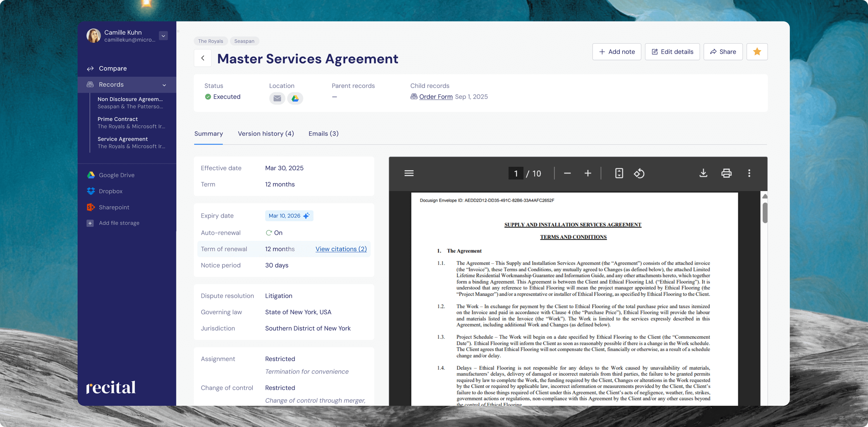Screen dimensions: 868x427
Task: Toggle fit-to-page view in the PDF viewer
Action: point(619,173)
